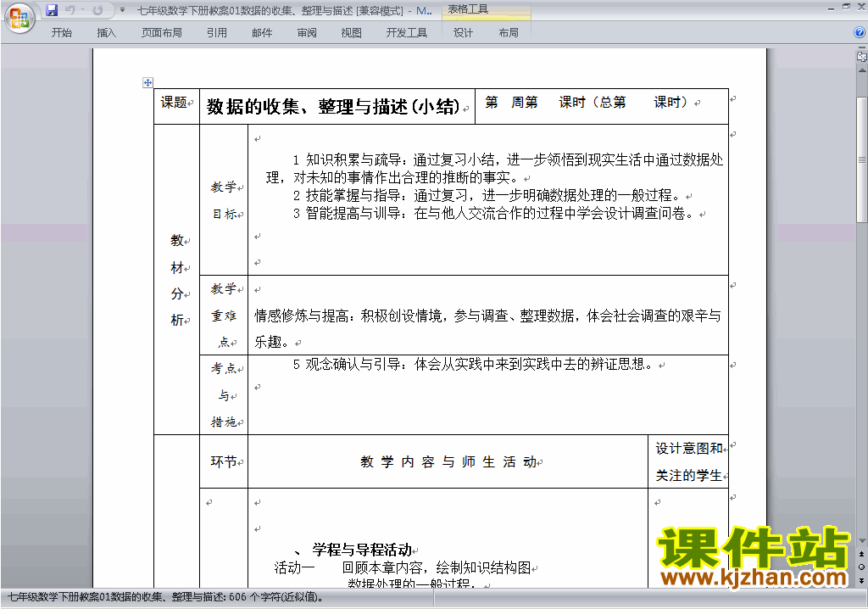
Task: Click the vertical scrollbar up arrow
Action: pyautogui.click(x=862, y=71)
